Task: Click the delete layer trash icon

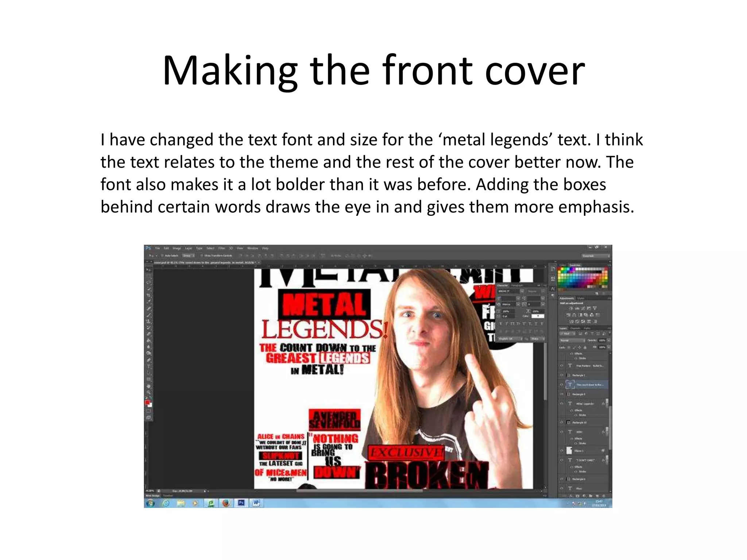Action: [604, 496]
